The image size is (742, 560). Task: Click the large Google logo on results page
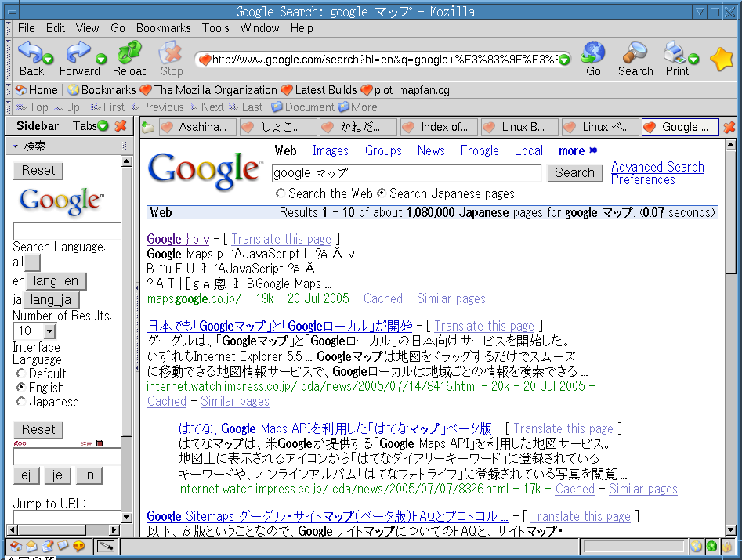coord(205,170)
